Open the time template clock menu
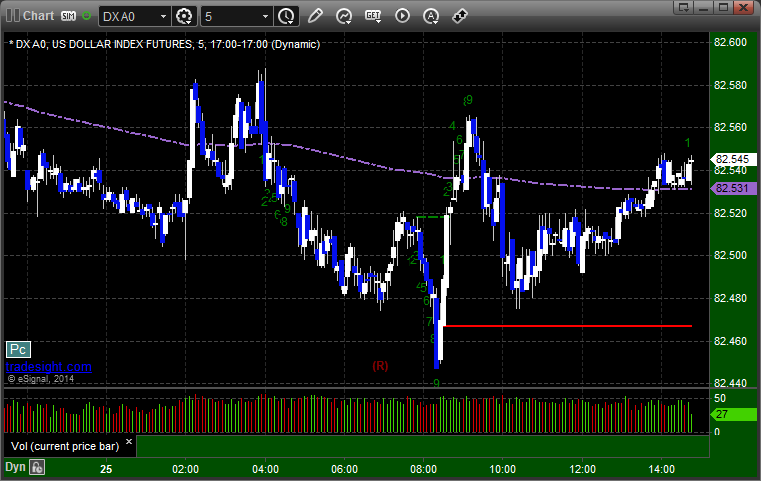 click(x=286, y=17)
